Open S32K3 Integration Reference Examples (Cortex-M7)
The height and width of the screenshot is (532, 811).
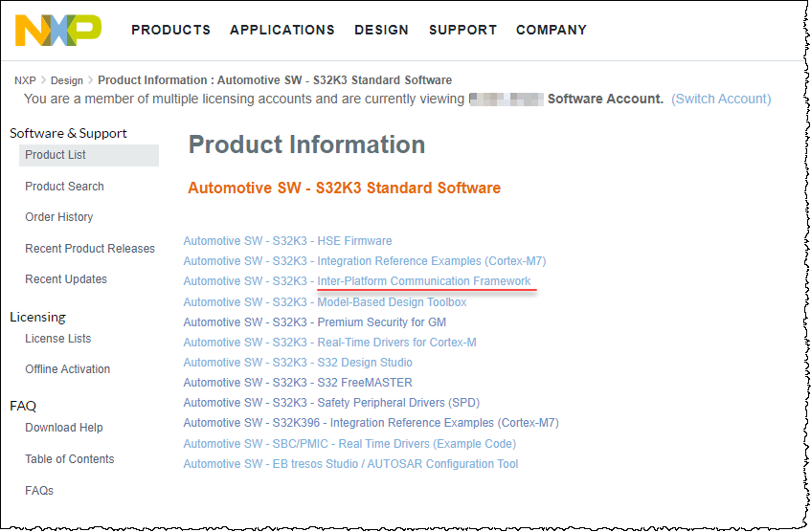[365, 261]
